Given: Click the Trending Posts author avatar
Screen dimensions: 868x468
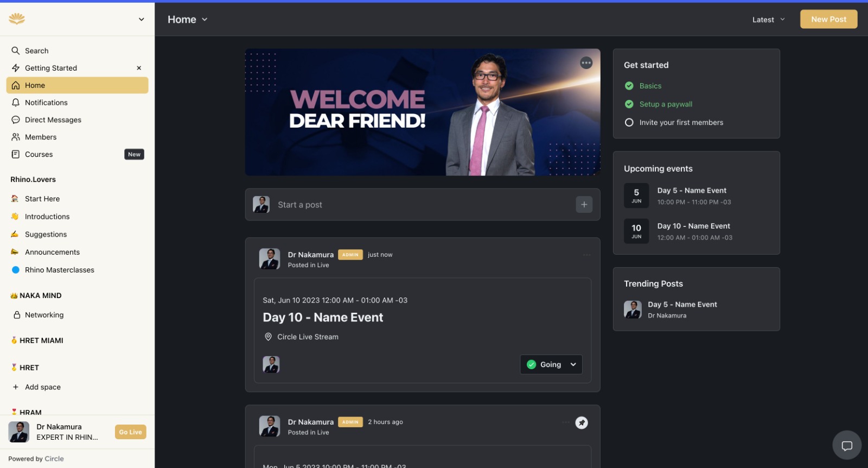Looking at the screenshot, I should [x=633, y=309].
